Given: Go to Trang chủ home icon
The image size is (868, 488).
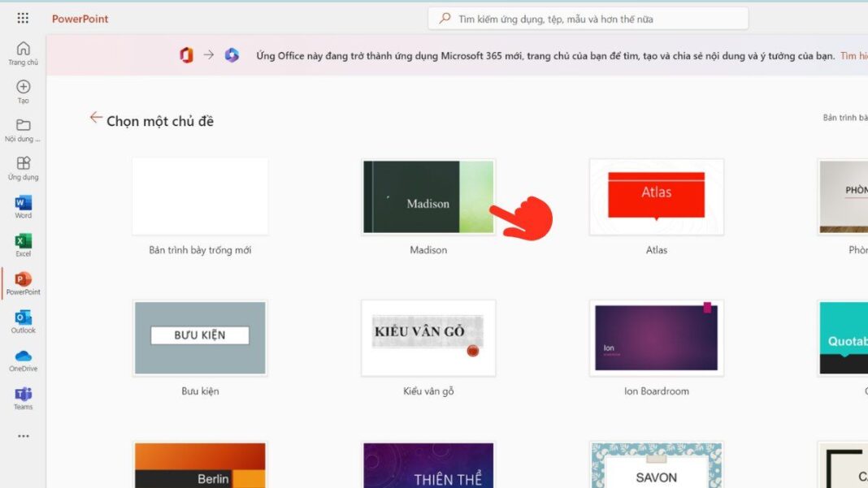Looking at the screenshot, I should click(24, 49).
